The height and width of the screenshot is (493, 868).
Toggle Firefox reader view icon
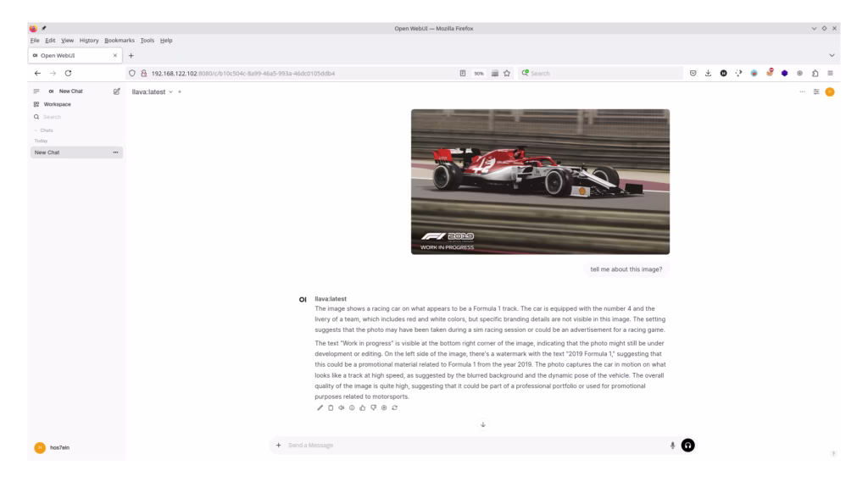(x=463, y=73)
